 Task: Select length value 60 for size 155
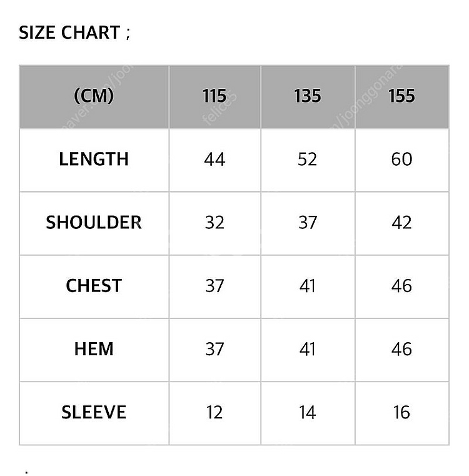click(402, 160)
